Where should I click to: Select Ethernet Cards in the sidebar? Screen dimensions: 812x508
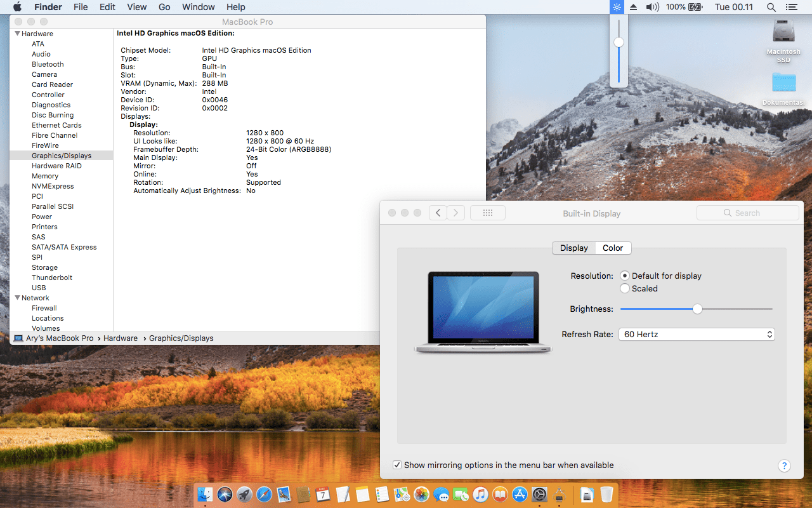coord(56,125)
